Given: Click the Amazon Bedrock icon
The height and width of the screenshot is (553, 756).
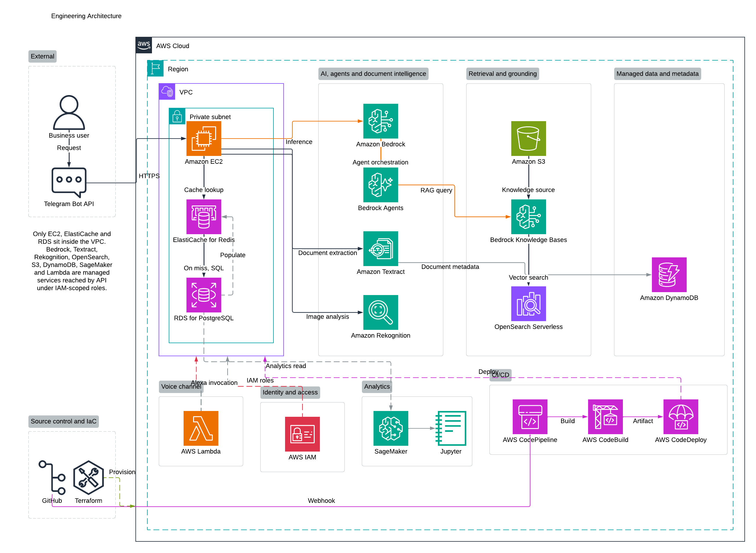Looking at the screenshot, I should point(380,121).
